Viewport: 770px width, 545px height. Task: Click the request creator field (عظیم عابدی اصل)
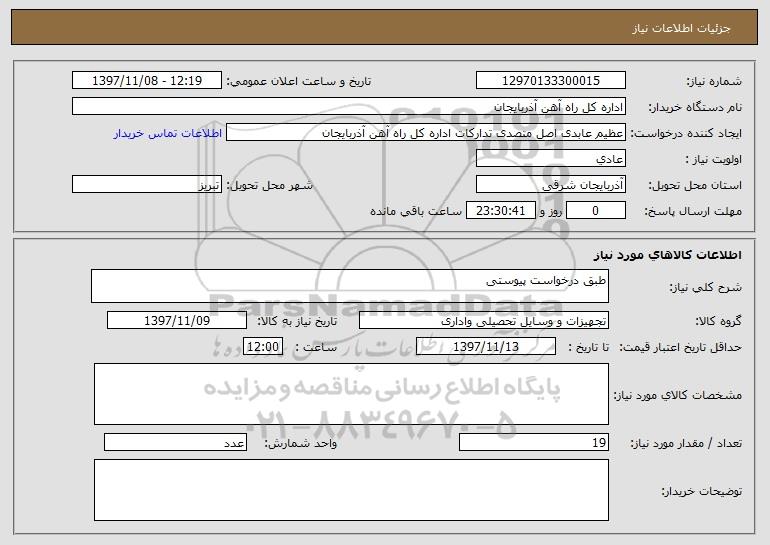pyautogui.click(x=426, y=133)
